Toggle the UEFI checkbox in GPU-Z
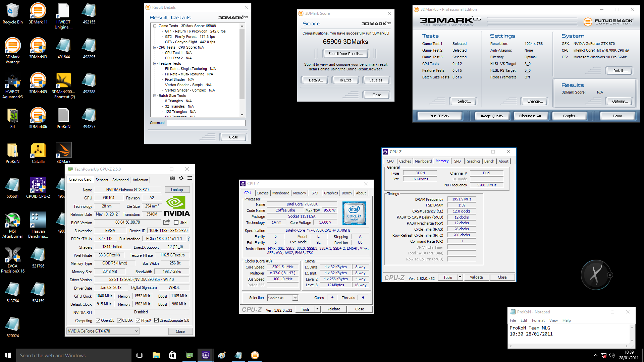 [176, 223]
